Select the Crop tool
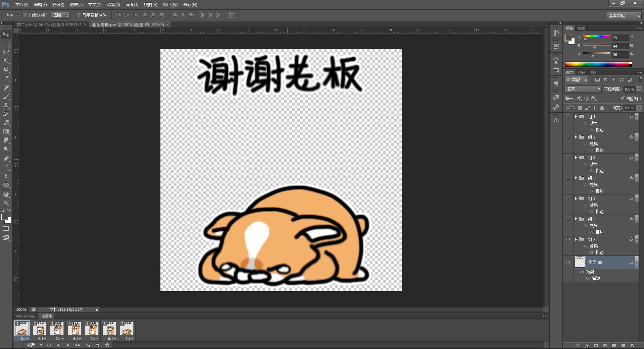The height and width of the screenshot is (349, 644). [6, 69]
